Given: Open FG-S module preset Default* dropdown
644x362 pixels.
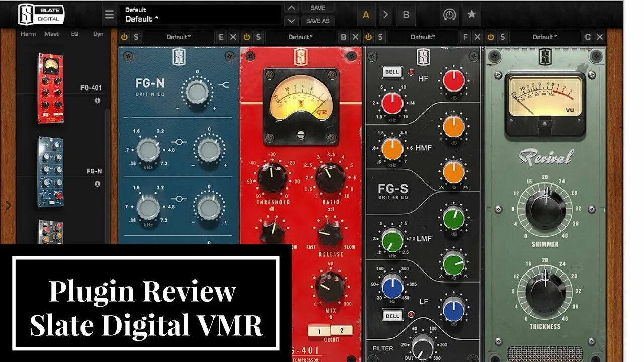Looking at the screenshot, I should point(423,37).
